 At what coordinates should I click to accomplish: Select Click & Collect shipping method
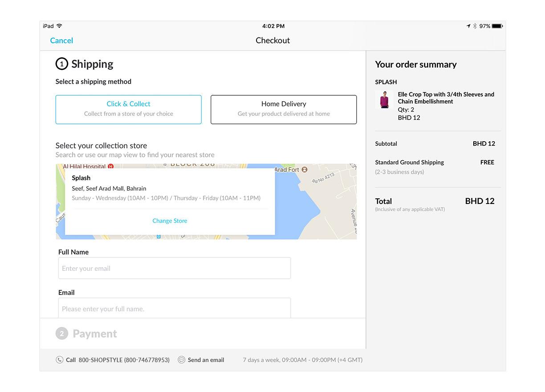click(128, 109)
